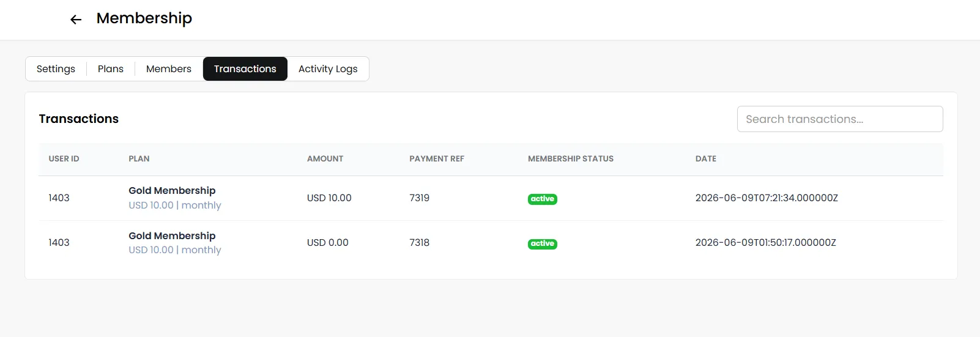Viewport: 980px width, 337px height.
Task: Go to the Members tab
Action: point(169,69)
